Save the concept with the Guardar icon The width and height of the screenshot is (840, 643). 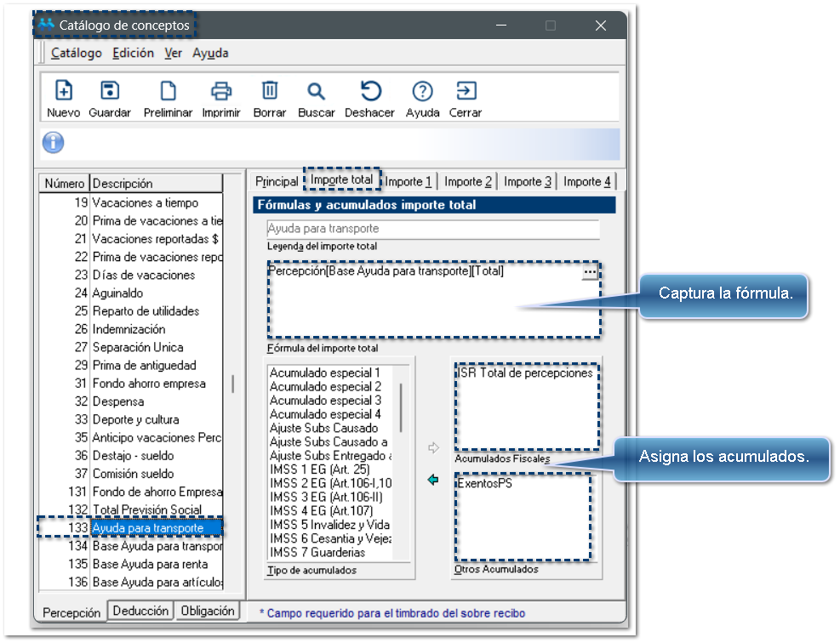click(x=110, y=91)
